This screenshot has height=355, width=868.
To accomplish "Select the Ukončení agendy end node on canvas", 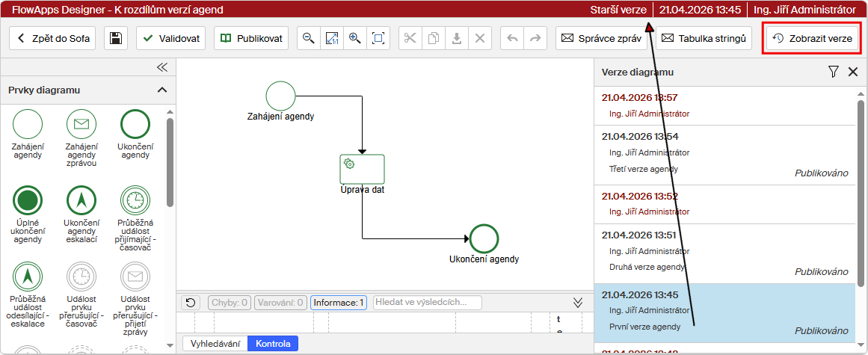I will click(484, 239).
